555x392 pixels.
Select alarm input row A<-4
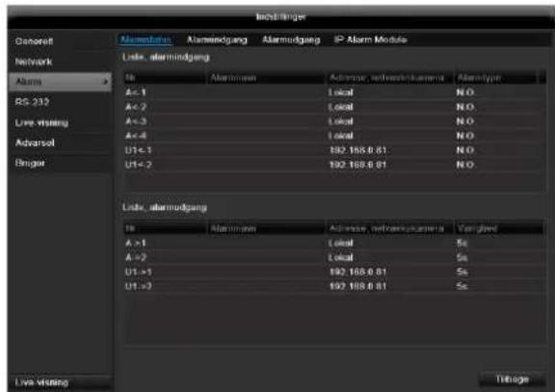point(334,136)
